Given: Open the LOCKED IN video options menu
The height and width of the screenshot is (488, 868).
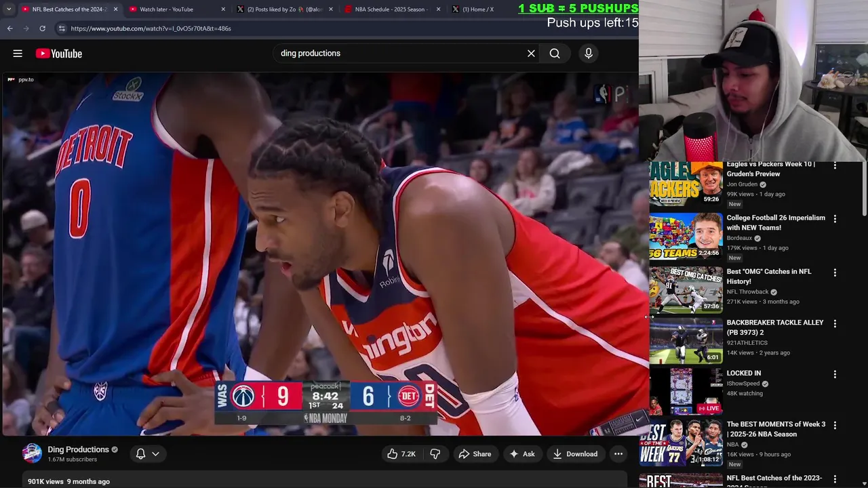Looking at the screenshot, I should pos(835,374).
